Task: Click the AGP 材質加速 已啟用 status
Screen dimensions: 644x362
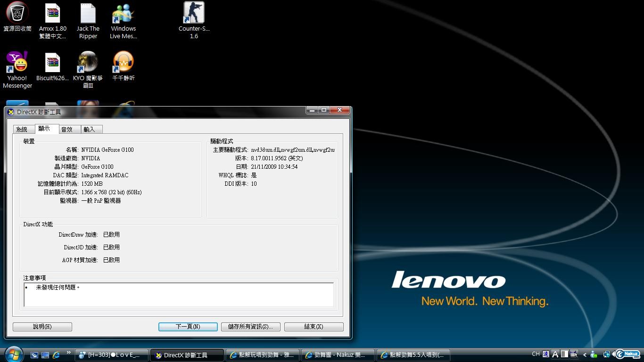Action: point(111,260)
